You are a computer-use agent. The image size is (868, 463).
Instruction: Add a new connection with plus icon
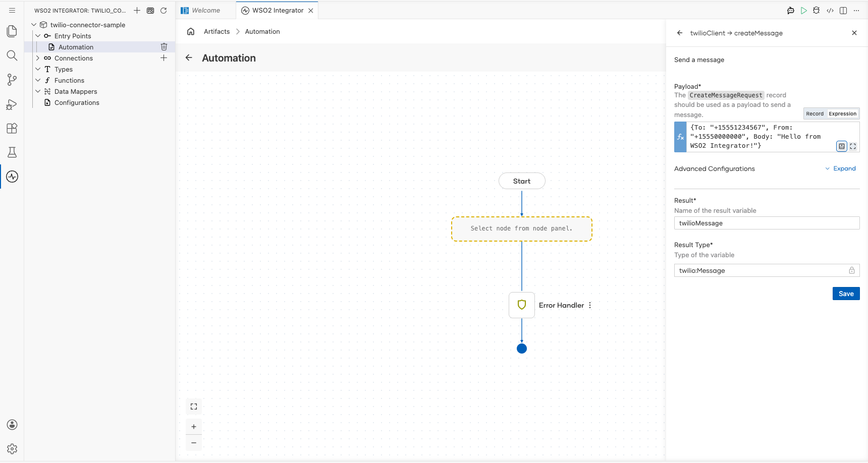tap(164, 58)
